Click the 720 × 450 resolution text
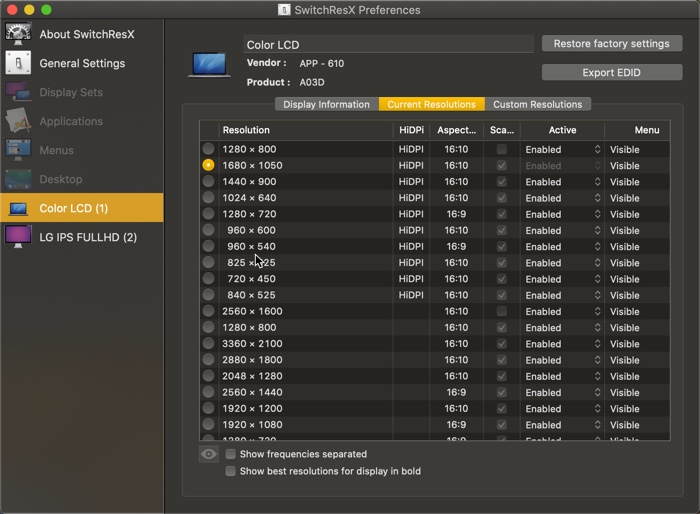The width and height of the screenshot is (700, 514). coord(251,279)
